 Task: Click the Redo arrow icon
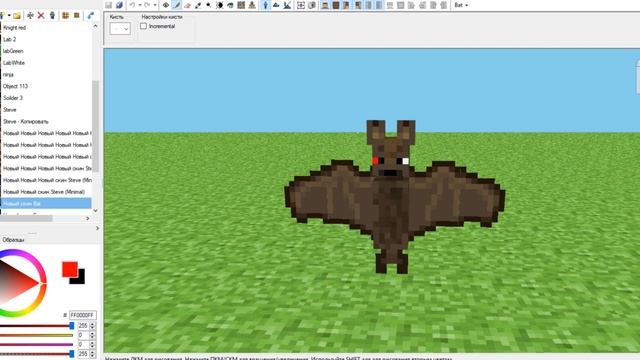pyautogui.click(x=147, y=5)
